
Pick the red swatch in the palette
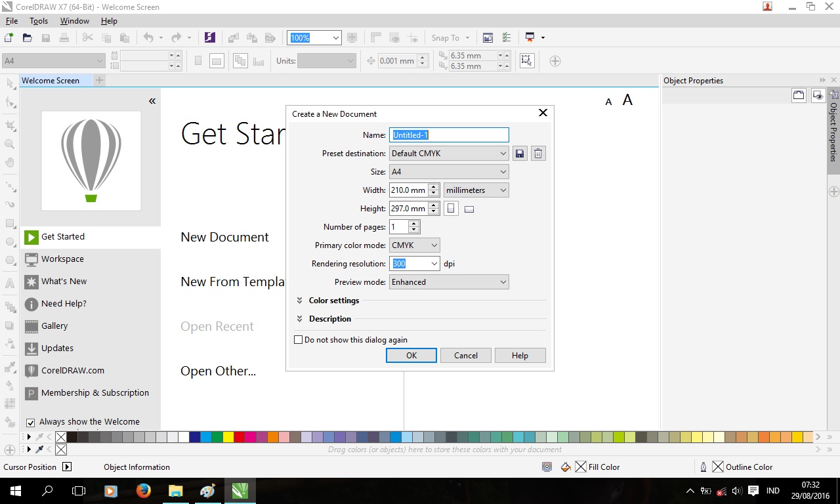240,437
